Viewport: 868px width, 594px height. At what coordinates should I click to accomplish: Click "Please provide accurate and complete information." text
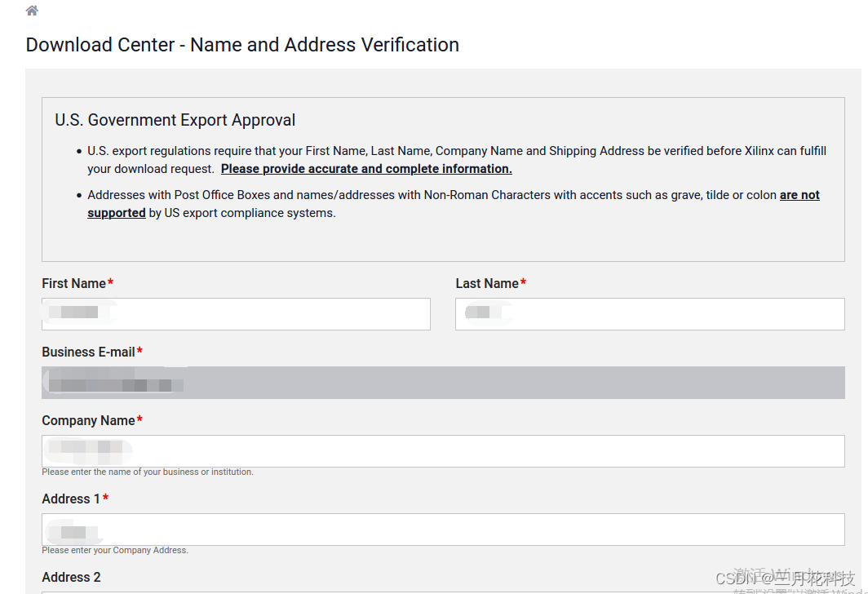366,169
